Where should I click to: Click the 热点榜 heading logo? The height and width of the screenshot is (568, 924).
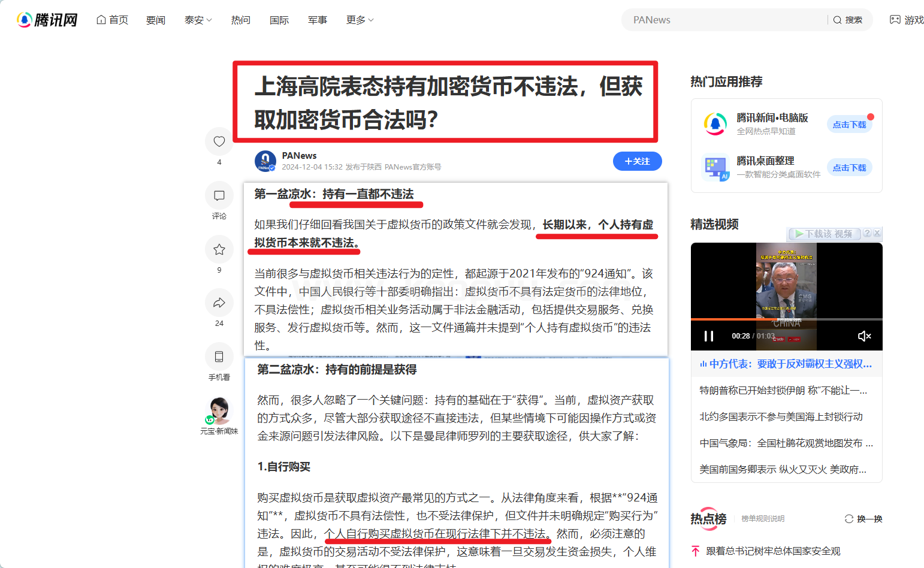[708, 518]
